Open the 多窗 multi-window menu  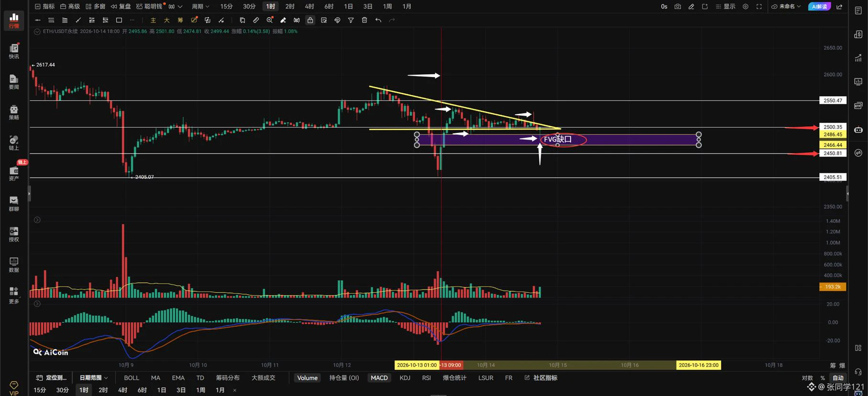[x=95, y=7]
